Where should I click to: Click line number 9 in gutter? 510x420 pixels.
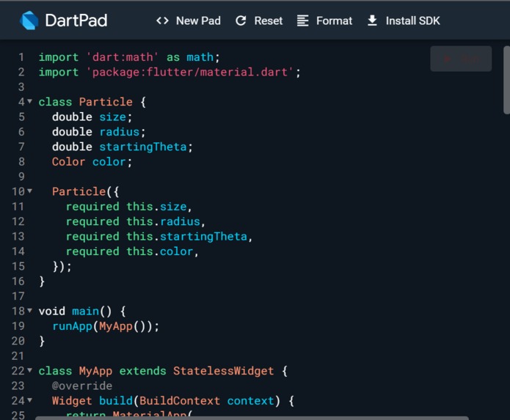point(21,177)
